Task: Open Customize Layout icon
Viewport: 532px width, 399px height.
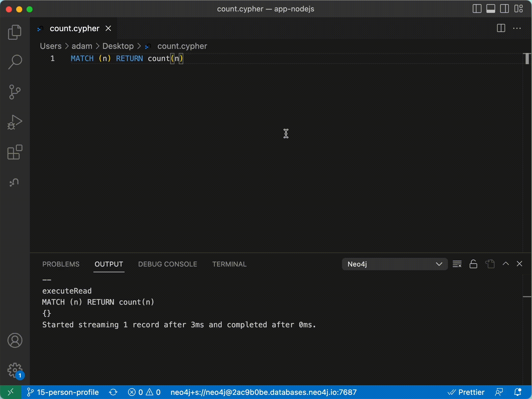Action: (x=519, y=9)
